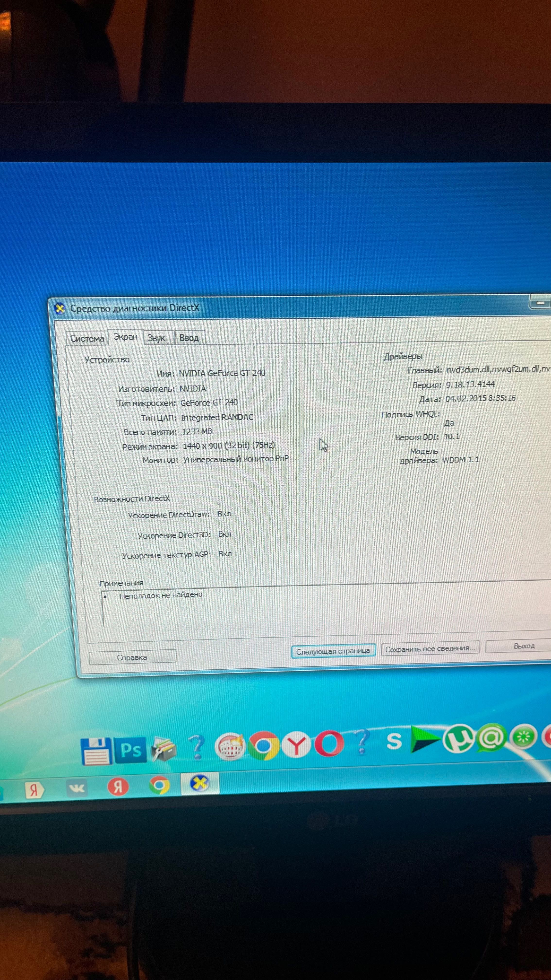Click the Устройство group label
Image resolution: width=551 pixels, height=980 pixels.
tap(107, 359)
